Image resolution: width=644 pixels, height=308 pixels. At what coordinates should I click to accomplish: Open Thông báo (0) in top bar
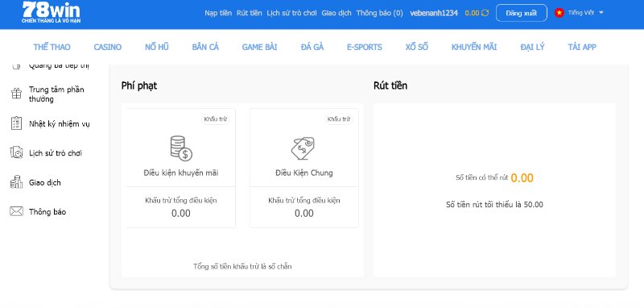coord(379,13)
